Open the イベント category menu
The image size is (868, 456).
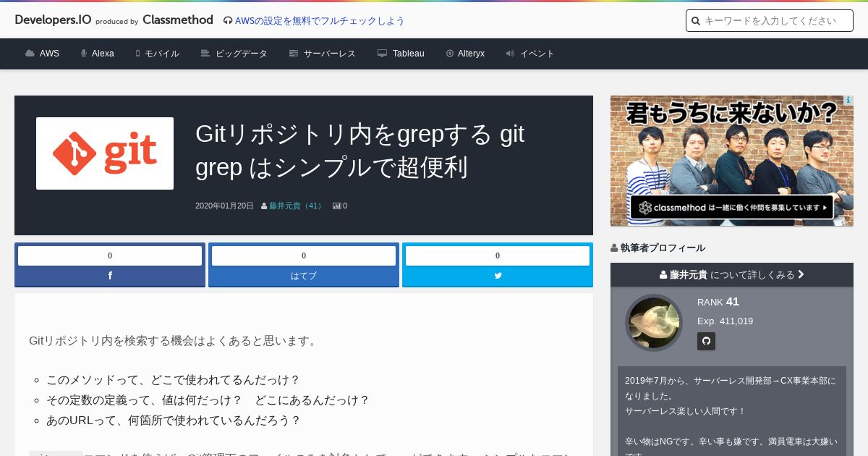pos(530,54)
